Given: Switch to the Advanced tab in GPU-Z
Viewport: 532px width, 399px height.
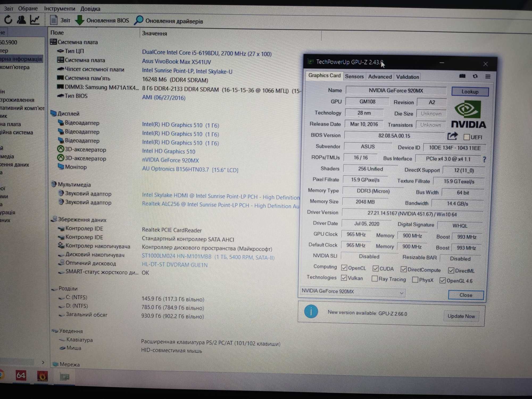Looking at the screenshot, I should [380, 77].
